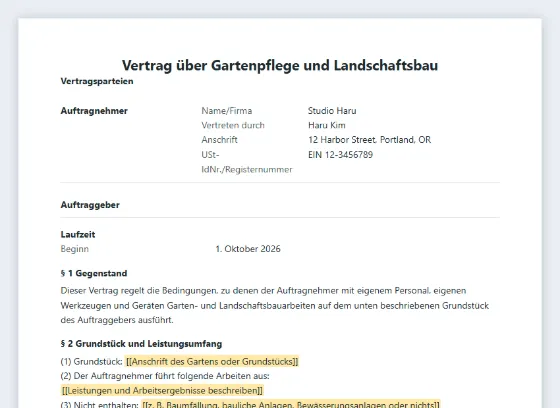Click the Laufzeit heading
This screenshot has height=408, width=560.
pyautogui.click(x=78, y=234)
